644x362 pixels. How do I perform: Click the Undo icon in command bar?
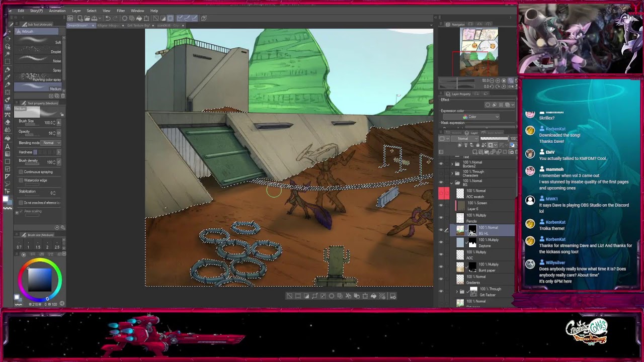[x=108, y=18]
